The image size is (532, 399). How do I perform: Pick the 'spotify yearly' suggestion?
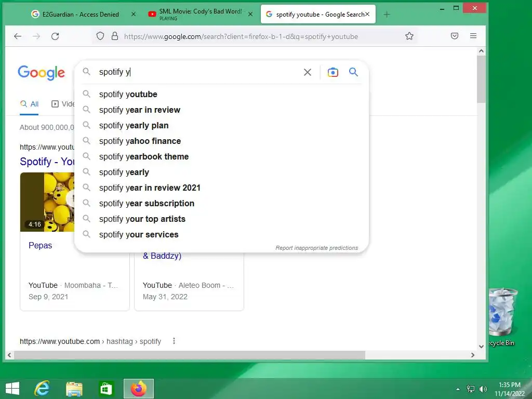[x=221, y=172]
